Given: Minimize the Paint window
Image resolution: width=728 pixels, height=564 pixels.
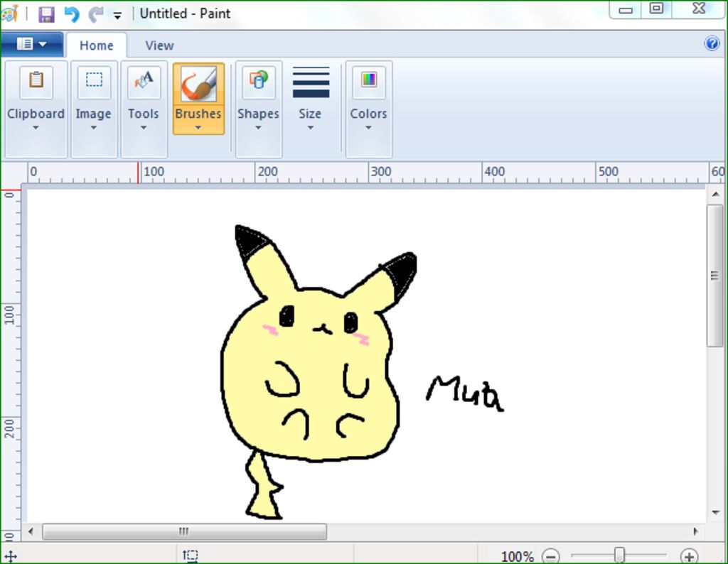Looking at the screenshot, I should pyautogui.click(x=626, y=10).
